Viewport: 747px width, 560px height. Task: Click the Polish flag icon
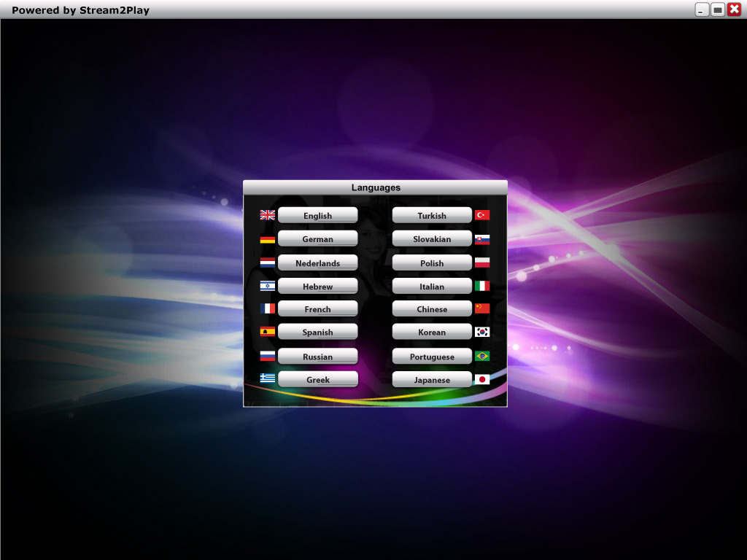pos(482,262)
